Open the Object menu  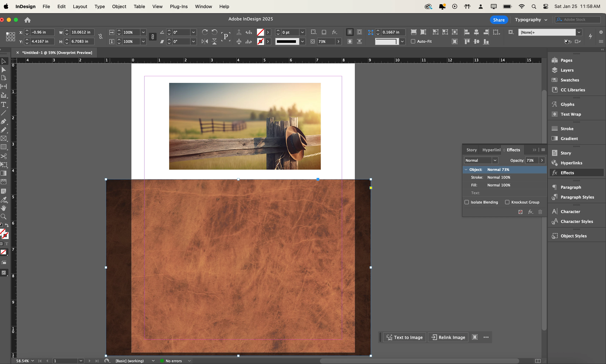pyautogui.click(x=119, y=7)
